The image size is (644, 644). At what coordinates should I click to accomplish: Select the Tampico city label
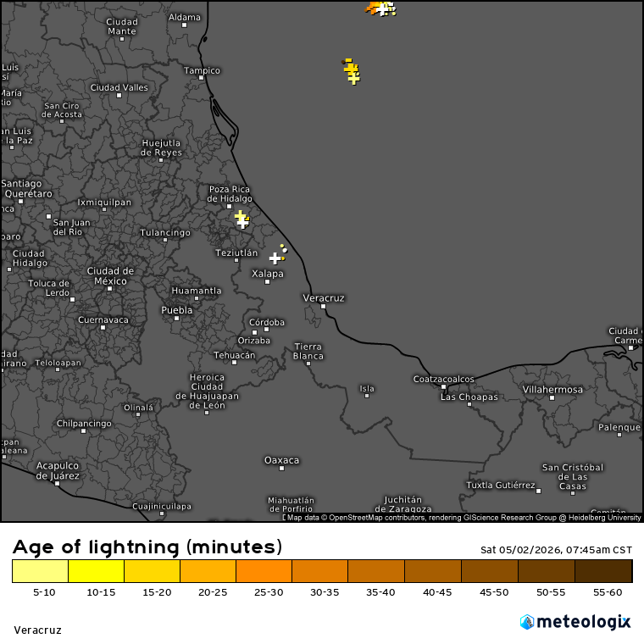(x=202, y=70)
